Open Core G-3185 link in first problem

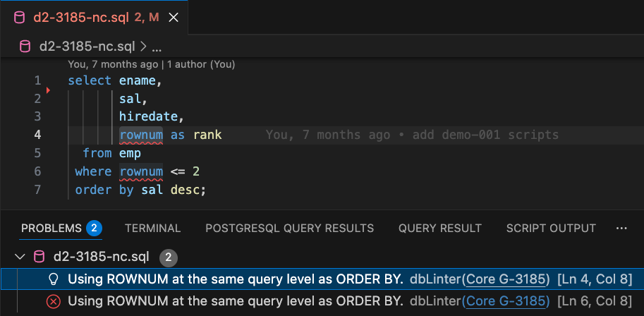click(507, 279)
